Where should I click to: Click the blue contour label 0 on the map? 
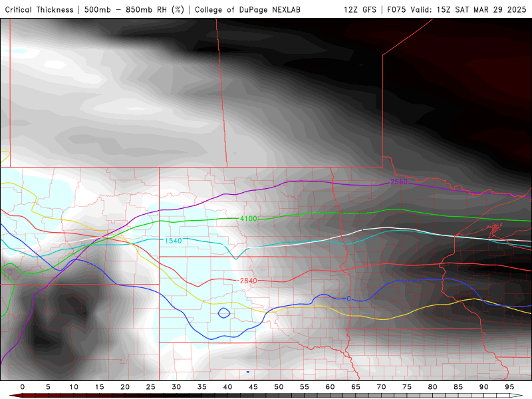coord(348,299)
